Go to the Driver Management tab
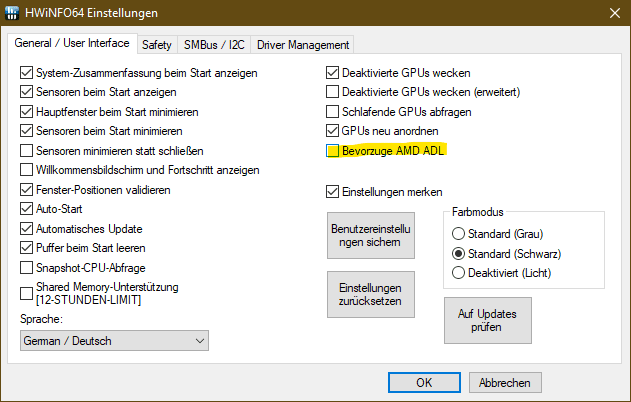Screen dimensions: 631x402 point(303,45)
